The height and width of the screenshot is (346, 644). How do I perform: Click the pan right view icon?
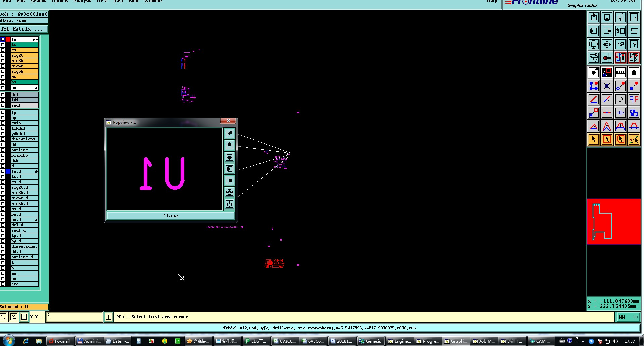click(x=607, y=31)
